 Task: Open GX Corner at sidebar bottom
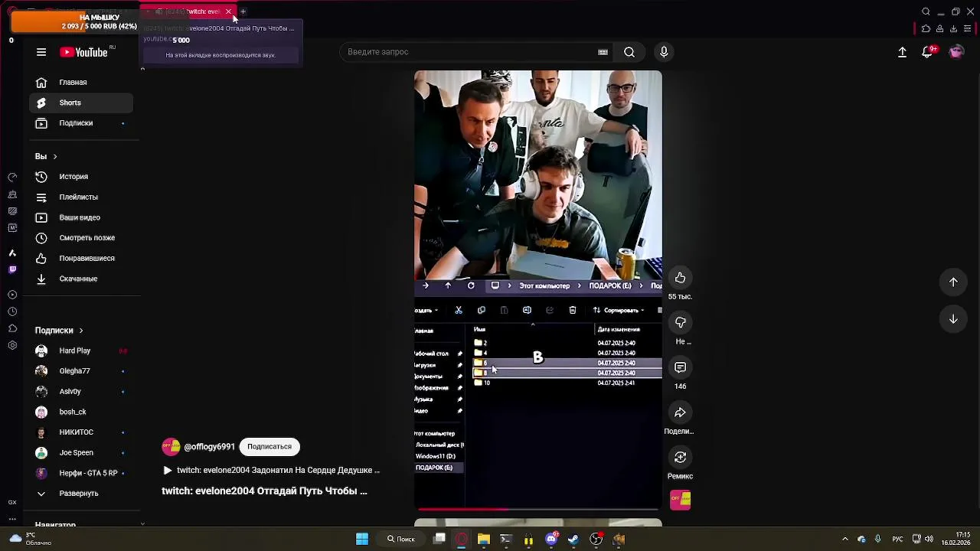coord(12,503)
